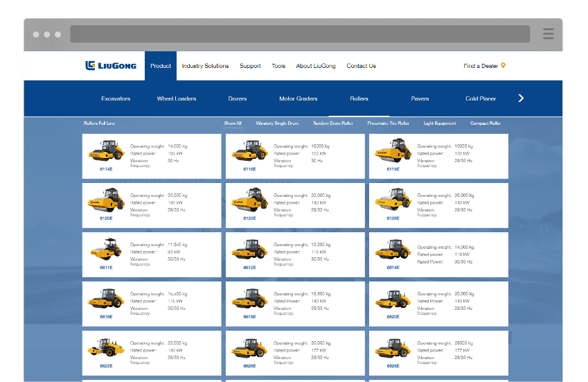This screenshot has height=382, width=588.
Task: Open the Support menu
Action: point(250,66)
